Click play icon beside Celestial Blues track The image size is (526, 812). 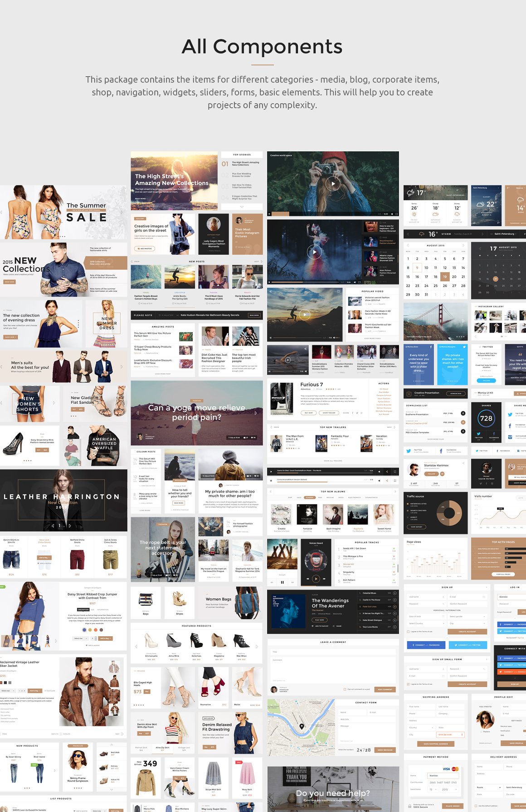click(x=394, y=593)
